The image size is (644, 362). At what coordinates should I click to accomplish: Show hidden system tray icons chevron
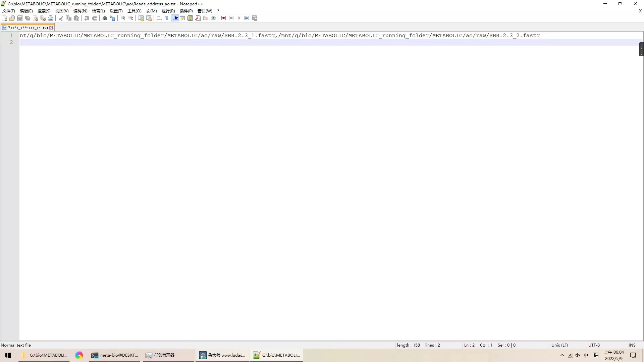(562, 355)
